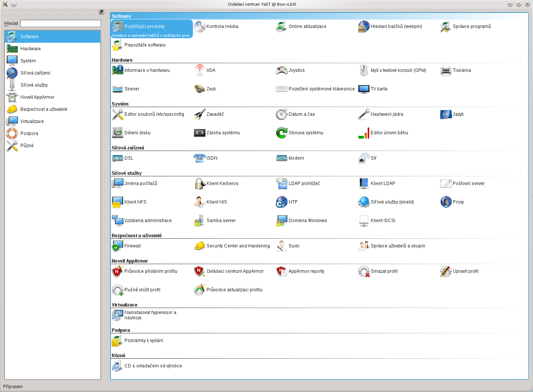Select Bezpečnost a uživatelé in sidebar
This screenshot has height=392, width=533.
[x=53, y=109]
